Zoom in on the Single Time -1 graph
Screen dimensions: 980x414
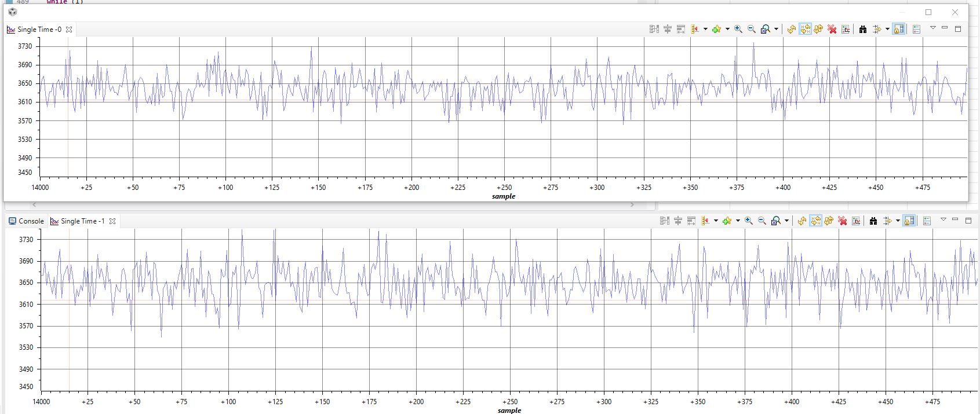[749, 221]
